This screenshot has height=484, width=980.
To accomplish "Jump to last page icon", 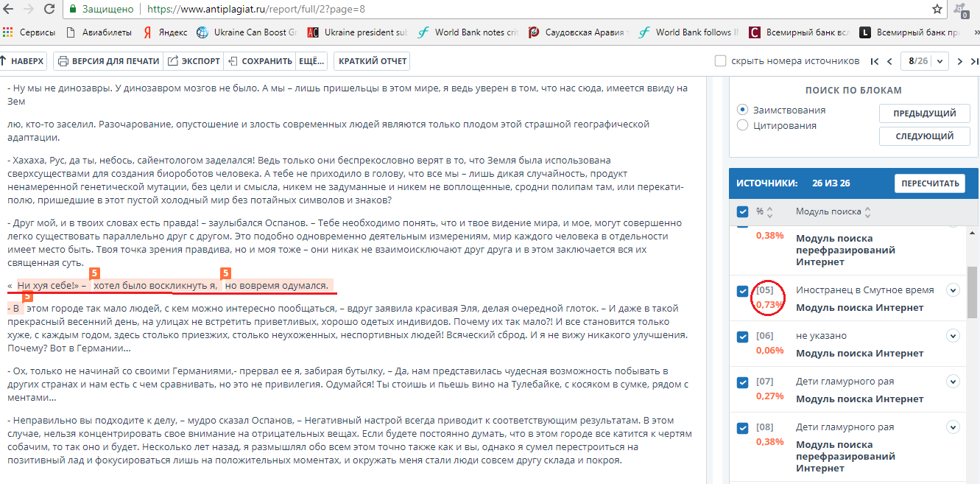I will (975, 61).
